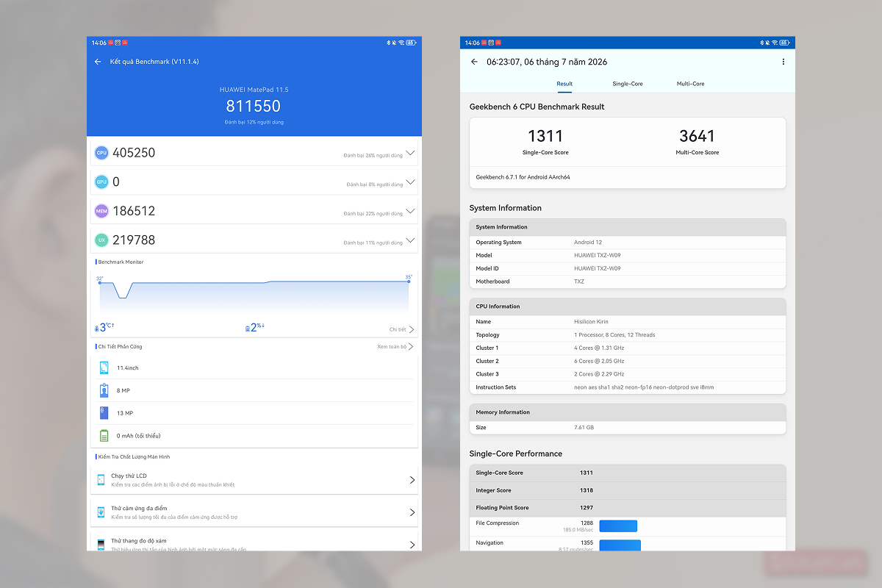Tap the Chạy thử LCD icon
Viewport: 882px width, 588px height.
click(101, 480)
